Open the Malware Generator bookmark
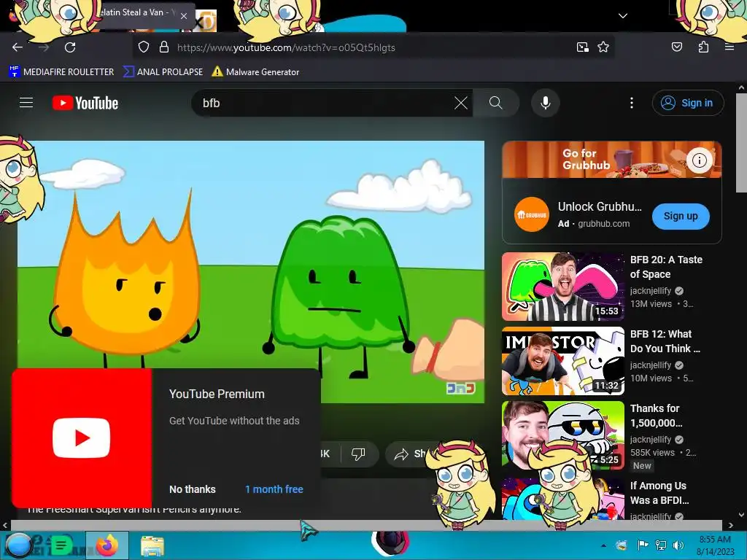This screenshot has width=747, height=560. click(x=255, y=72)
